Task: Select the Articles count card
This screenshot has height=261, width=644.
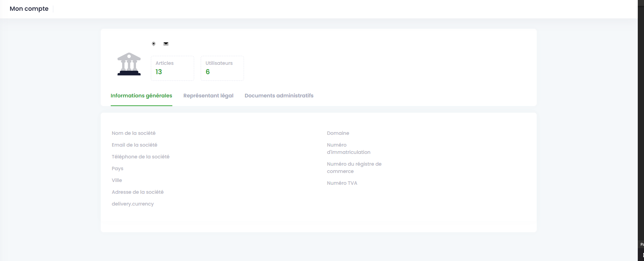Action: coord(172,68)
